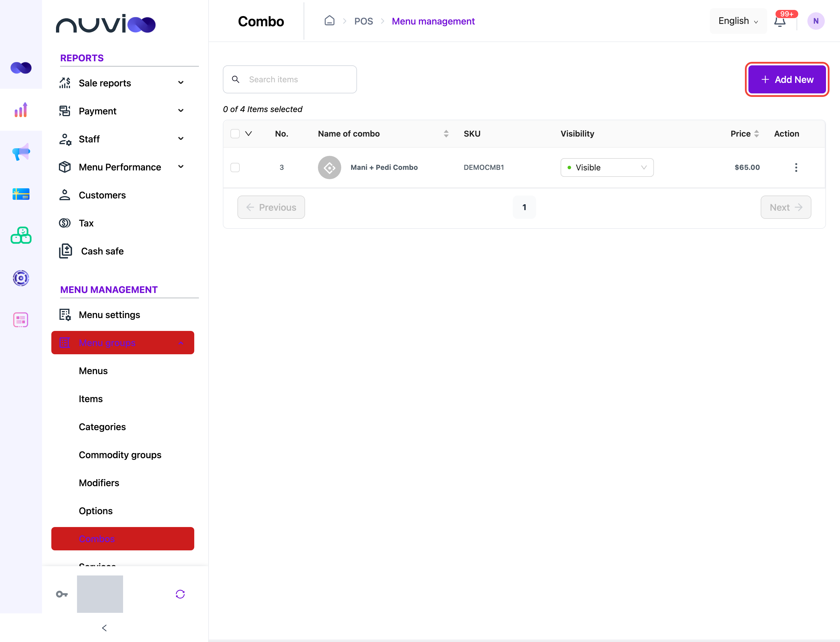Expand the Payment menu
The width and height of the screenshot is (840, 642).
coord(123,111)
